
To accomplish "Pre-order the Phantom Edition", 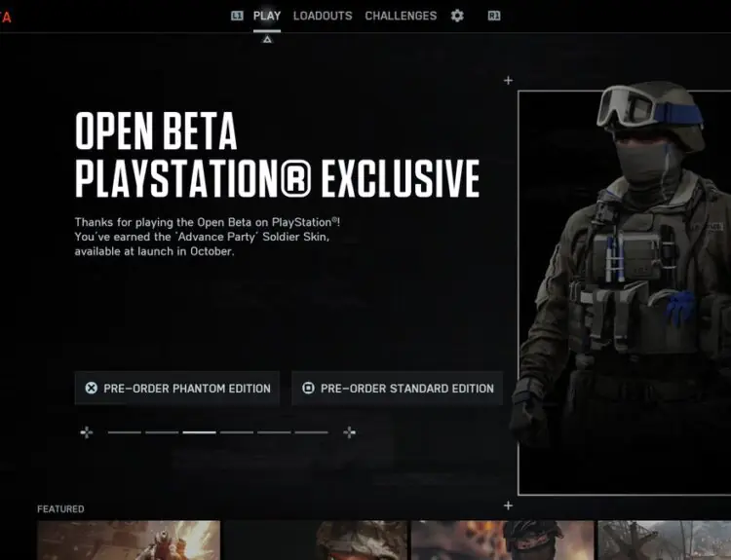I will click(177, 388).
